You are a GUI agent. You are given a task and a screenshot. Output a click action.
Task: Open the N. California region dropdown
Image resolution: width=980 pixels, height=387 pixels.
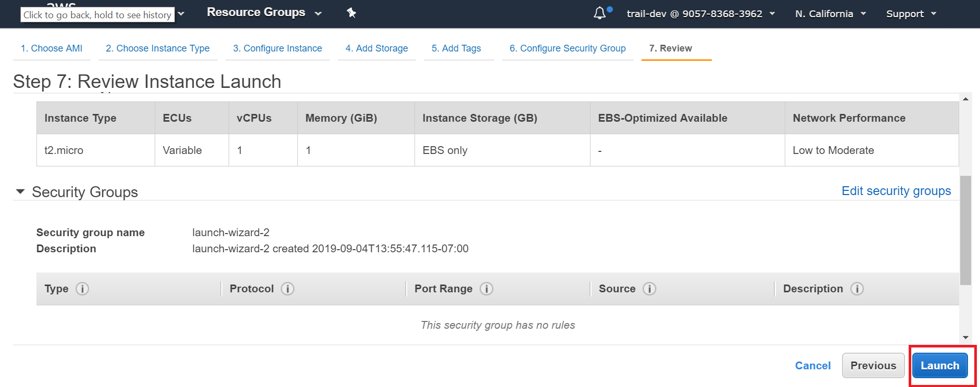[x=830, y=14]
